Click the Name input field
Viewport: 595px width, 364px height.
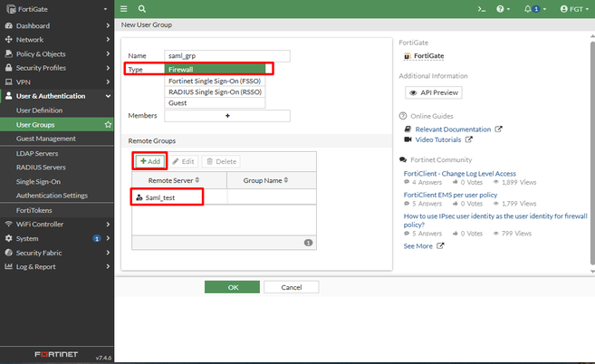click(x=227, y=56)
